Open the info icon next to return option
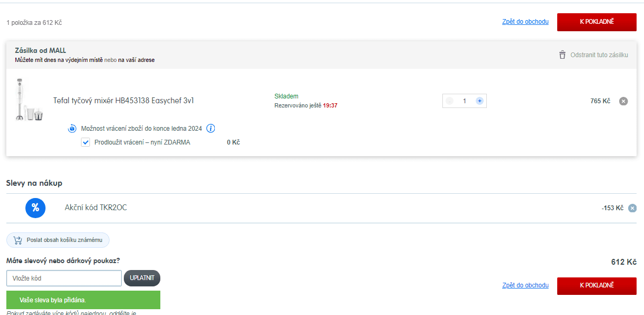The image size is (644, 315). tap(211, 129)
